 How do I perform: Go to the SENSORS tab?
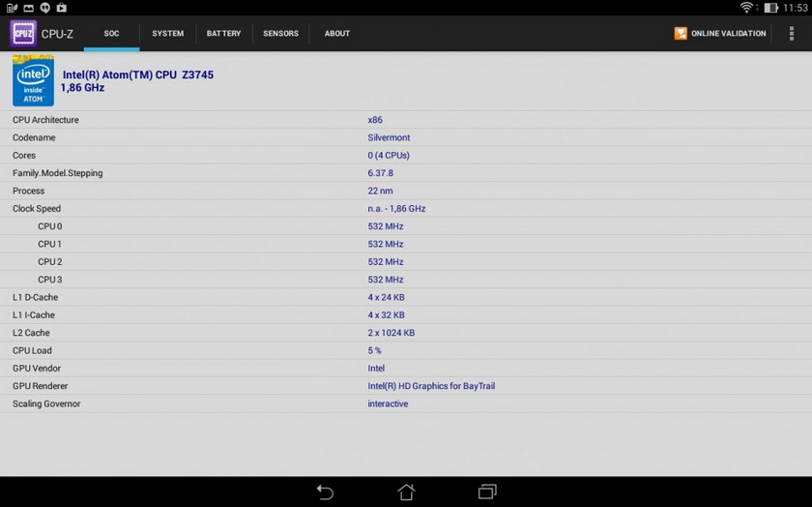click(280, 33)
